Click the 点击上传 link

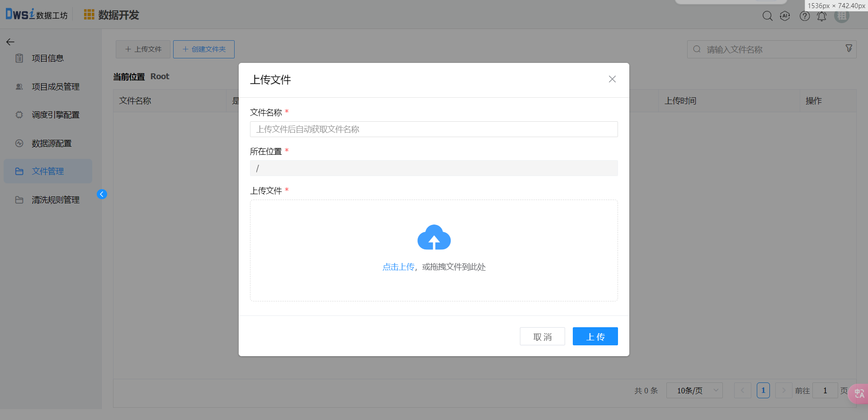[398, 267]
